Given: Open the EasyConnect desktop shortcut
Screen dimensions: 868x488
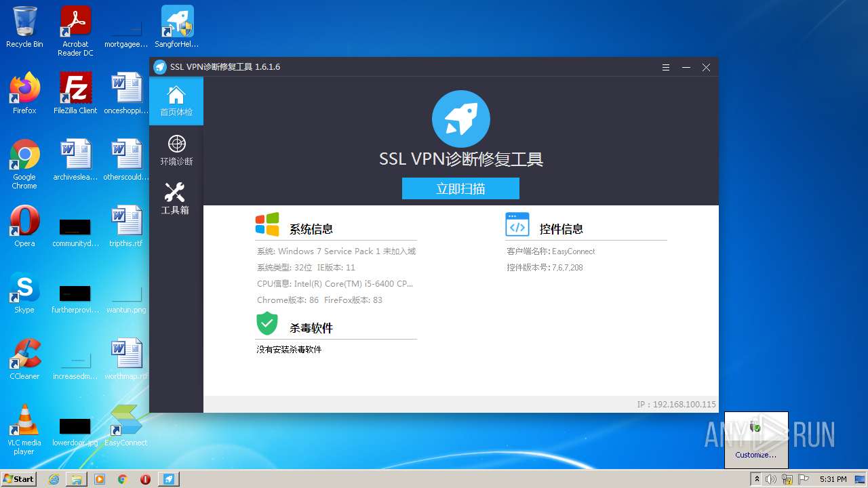Looking at the screenshot, I should (126, 425).
